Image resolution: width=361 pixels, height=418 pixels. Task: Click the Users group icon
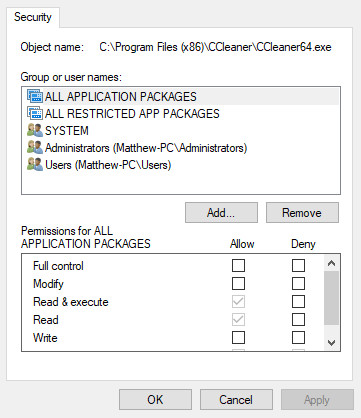[x=35, y=164]
